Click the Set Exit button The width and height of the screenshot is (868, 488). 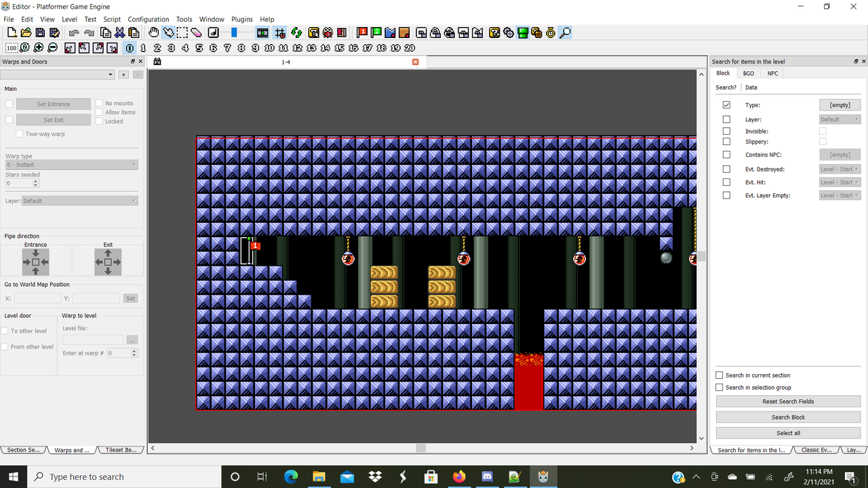point(54,120)
